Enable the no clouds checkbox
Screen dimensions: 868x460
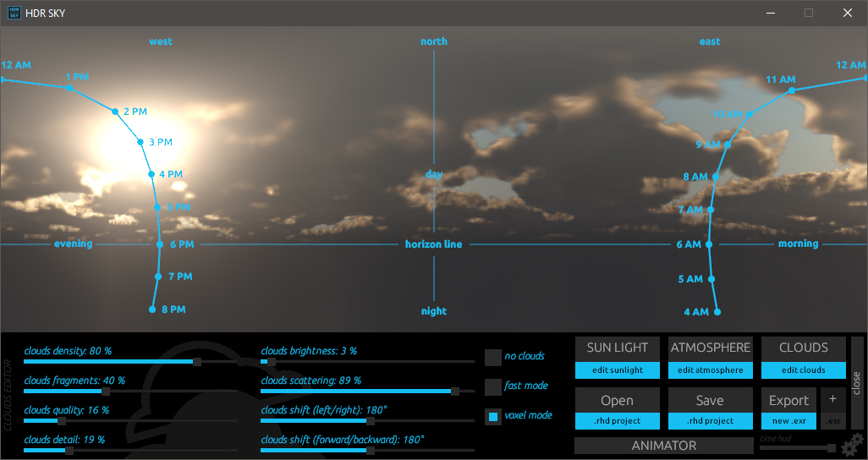492,357
